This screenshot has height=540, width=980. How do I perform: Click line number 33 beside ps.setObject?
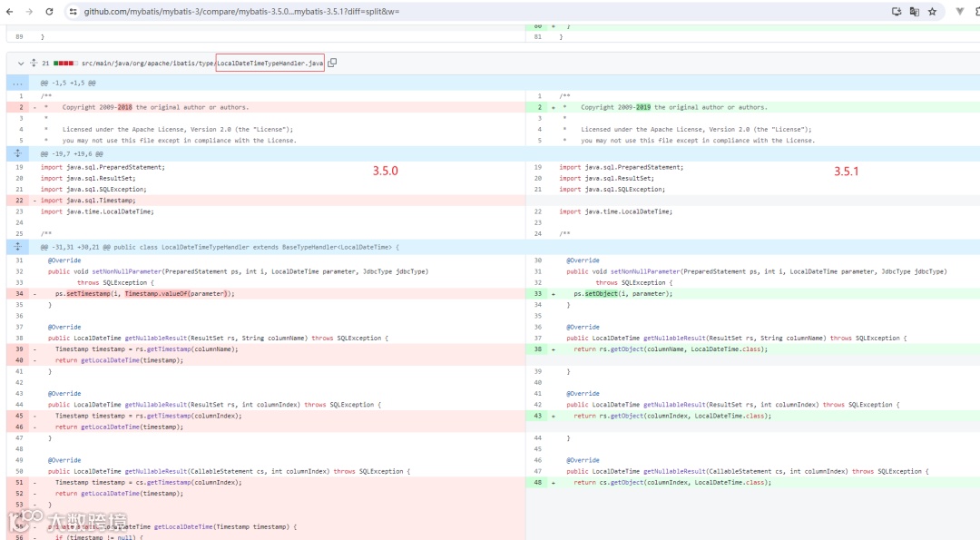pos(537,294)
